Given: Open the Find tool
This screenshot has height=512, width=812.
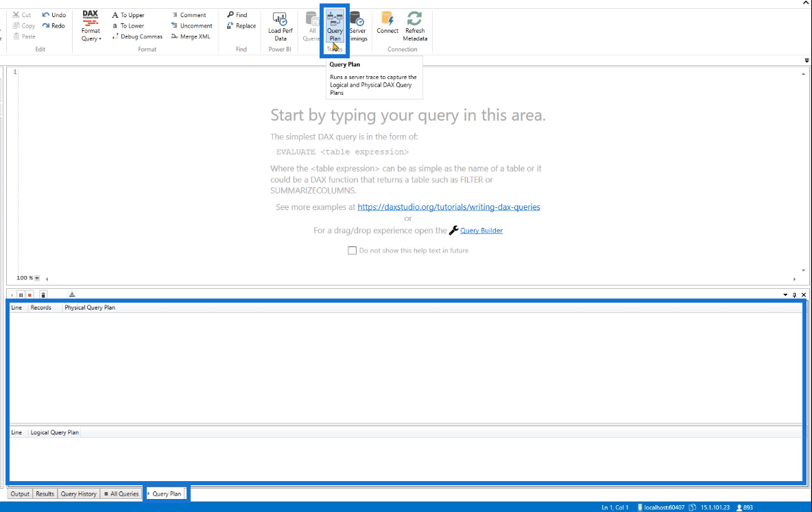Looking at the screenshot, I should pyautogui.click(x=237, y=15).
